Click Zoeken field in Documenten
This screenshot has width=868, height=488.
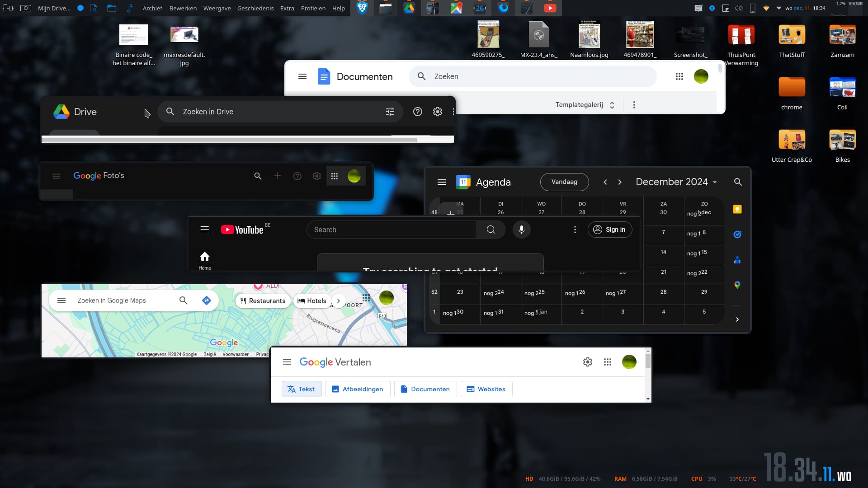pyautogui.click(x=533, y=76)
